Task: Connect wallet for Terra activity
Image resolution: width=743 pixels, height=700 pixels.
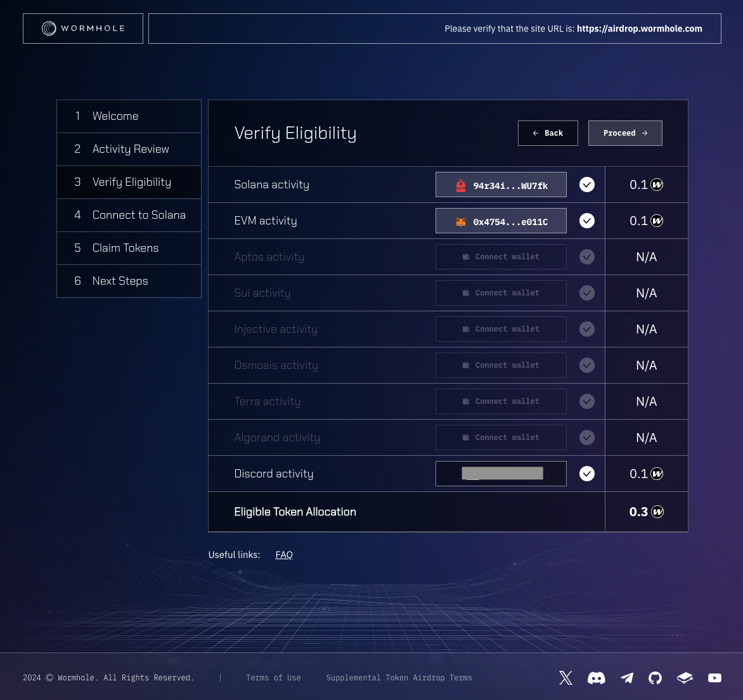Action: click(x=501, y=401)
